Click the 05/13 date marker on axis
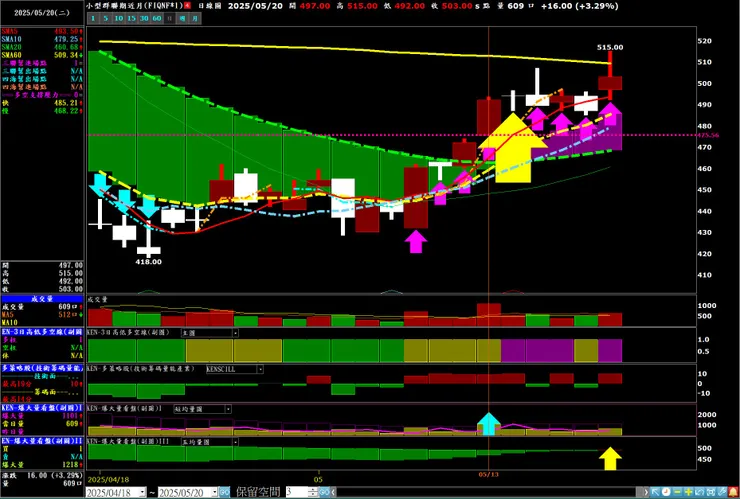 click(x=488, y=474)
